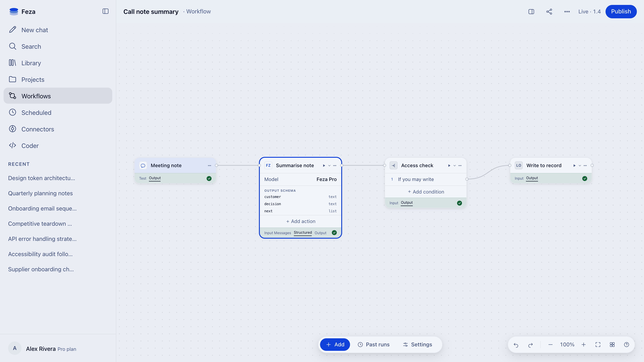
Task: Undo the last canvas change
Action: pyautogui.click(x=516, y=345)
